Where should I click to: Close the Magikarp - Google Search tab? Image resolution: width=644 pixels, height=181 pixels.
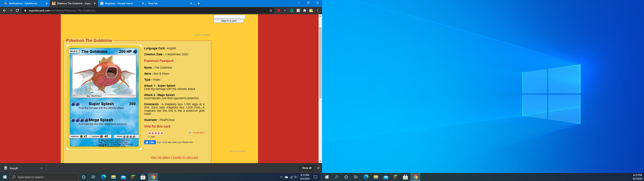pyautogui.click(x=143, y=3)
